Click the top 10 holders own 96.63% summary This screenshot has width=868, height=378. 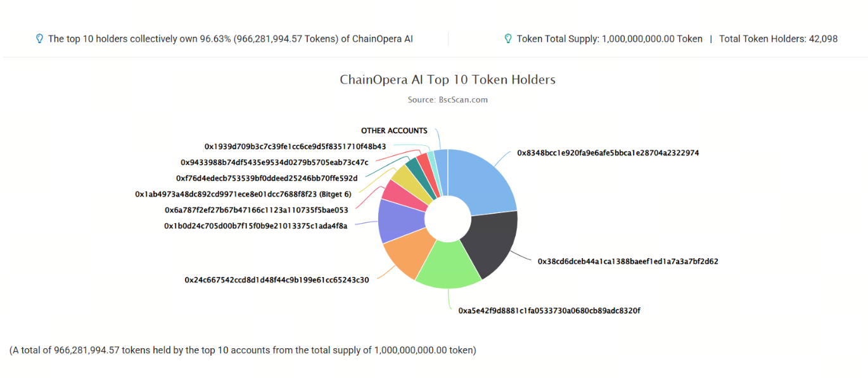click(x=231, y=39)
